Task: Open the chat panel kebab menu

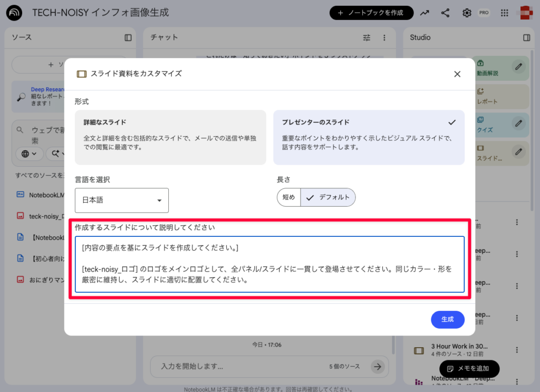Action: pyautogui.click(x=384, y=37)
